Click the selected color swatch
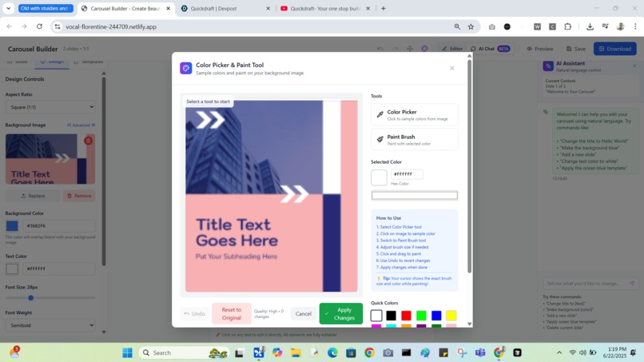The width and height of the screenshot is (644, 362). click(379, 177)
